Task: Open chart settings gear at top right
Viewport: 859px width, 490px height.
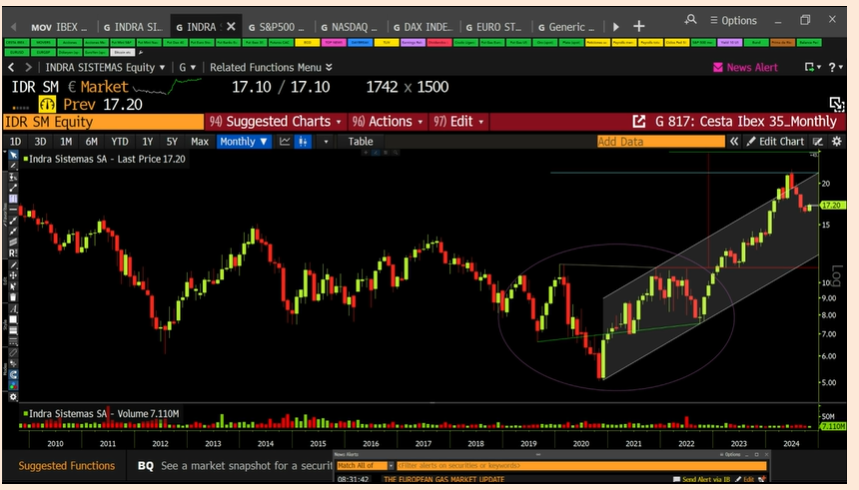Action: [837, 141]
